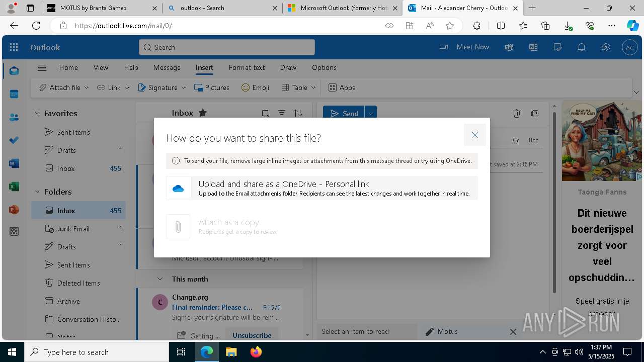Open Calendar in the left app rail
The height and width of the screenshot is (362, 644).
(14, 94)
